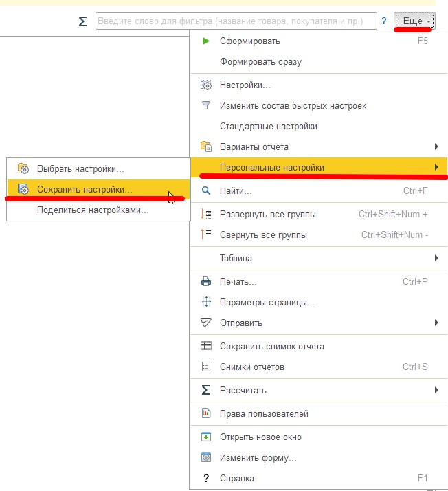The image size is (448, 491).
Task: Expand the Таблица submenu
Action: [436, 259]
